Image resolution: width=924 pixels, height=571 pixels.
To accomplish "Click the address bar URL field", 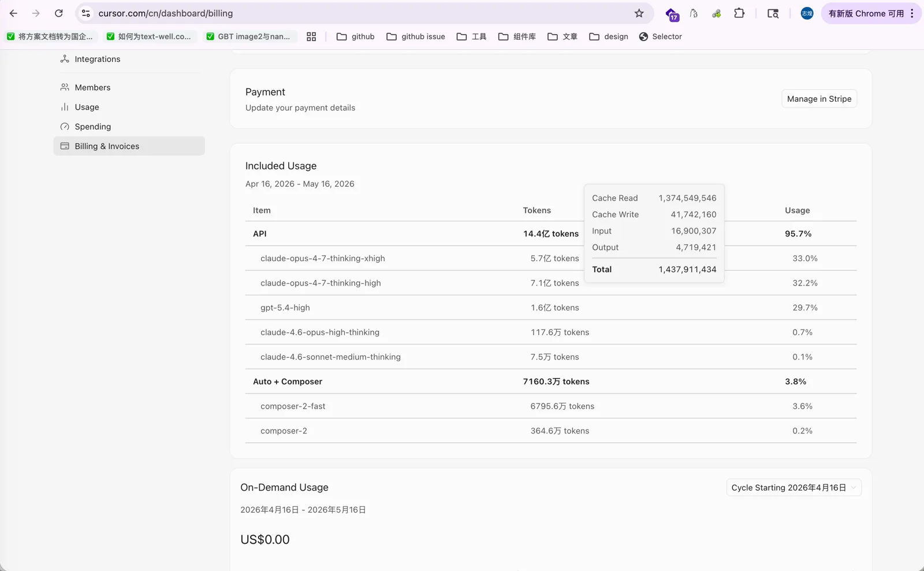I will (x=364, y=13).
